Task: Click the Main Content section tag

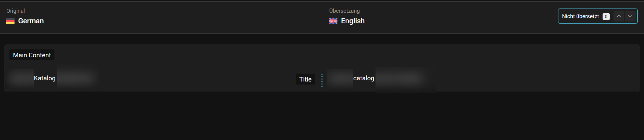Action: 32,55
